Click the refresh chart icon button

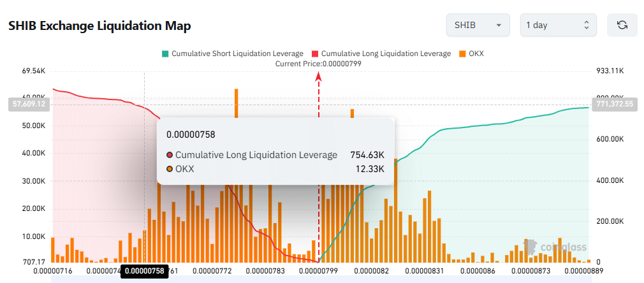click(622, 25)
